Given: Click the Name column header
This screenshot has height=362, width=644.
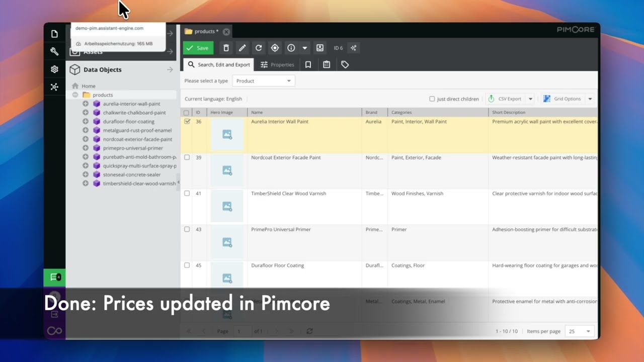Looking at the screenshot, I should pyautogui.click(x=304, y=113).
